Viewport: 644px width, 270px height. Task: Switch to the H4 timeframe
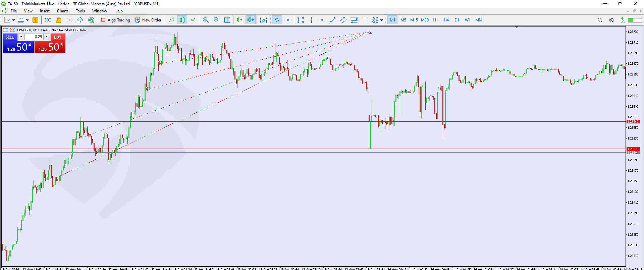click(x=446, y=20)
